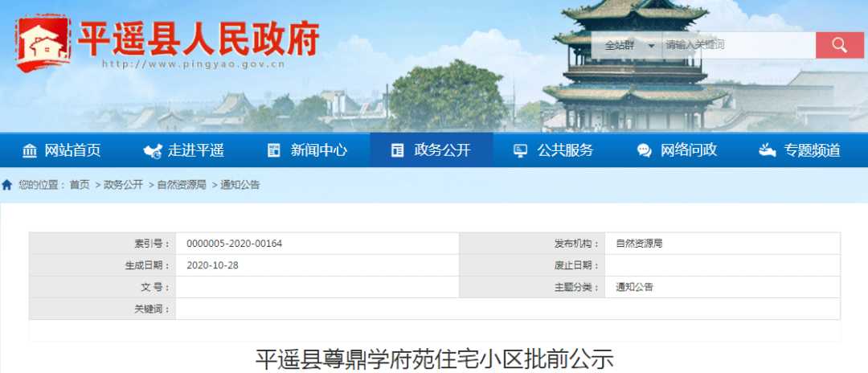Click the map icon beside 走进平遥
The width and height of the screenshot is (868, 373).
click(152, 150)
